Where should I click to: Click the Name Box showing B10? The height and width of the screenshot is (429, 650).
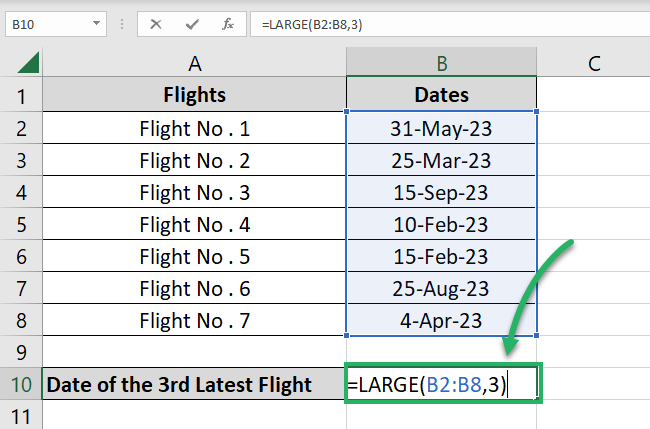pos(45,22)
